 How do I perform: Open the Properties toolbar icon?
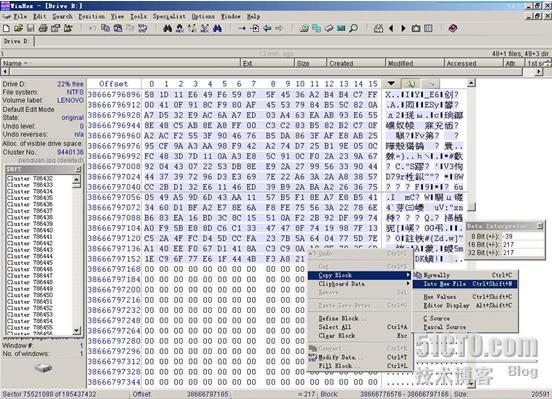click(55, 29)
